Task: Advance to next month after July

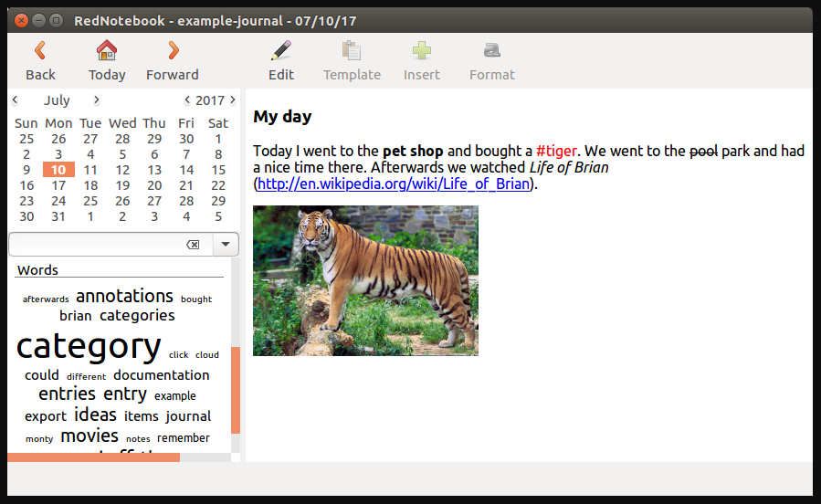Action: (97, 100)
